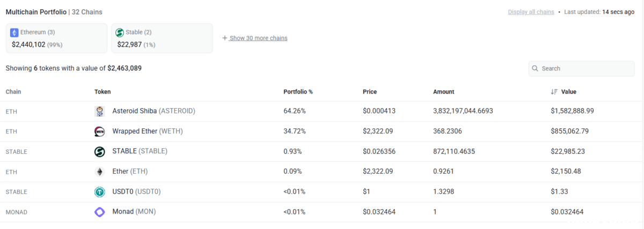Click the Asteroid Shiba token icon
The image size is (644, 229).
99,111
